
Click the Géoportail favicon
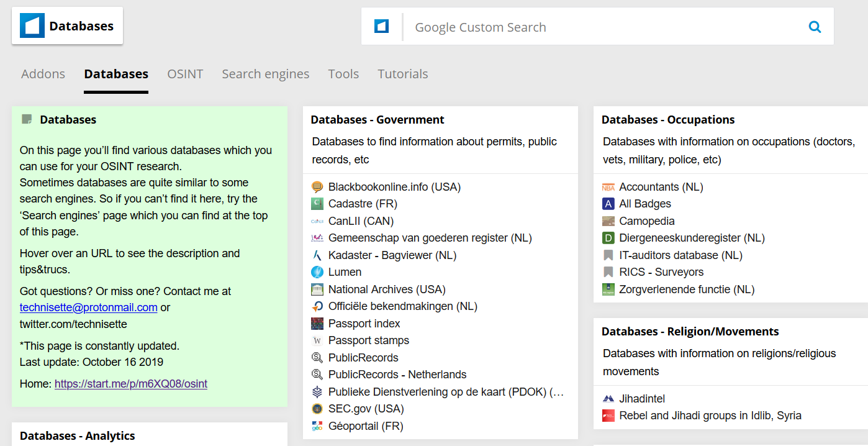click(317, 426)
